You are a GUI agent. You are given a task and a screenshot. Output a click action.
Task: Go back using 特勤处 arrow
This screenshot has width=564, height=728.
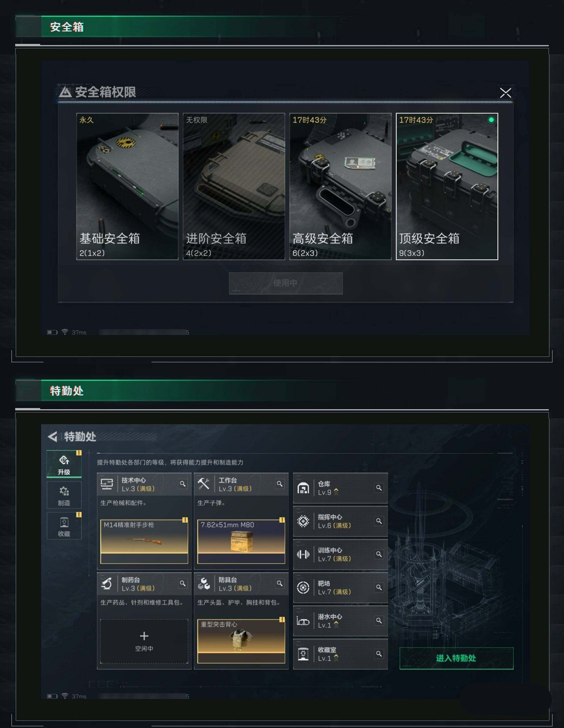[x=52, y=436]
